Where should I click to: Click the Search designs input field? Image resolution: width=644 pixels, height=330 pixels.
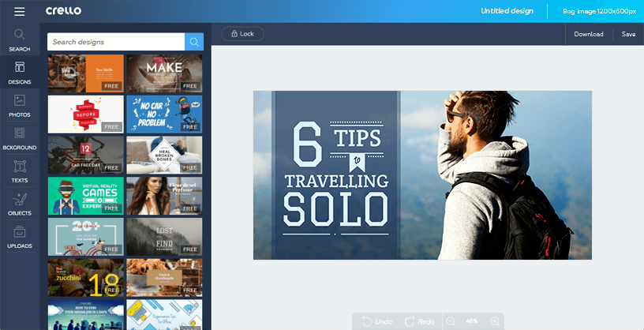[116, 42]
